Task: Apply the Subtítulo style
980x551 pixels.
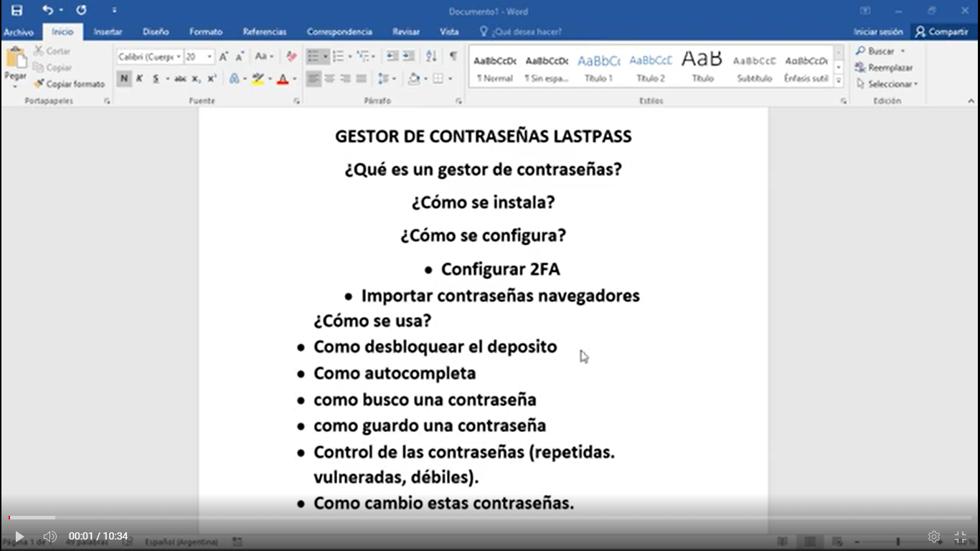Action: pyautogui.click(x=755, y=67)
